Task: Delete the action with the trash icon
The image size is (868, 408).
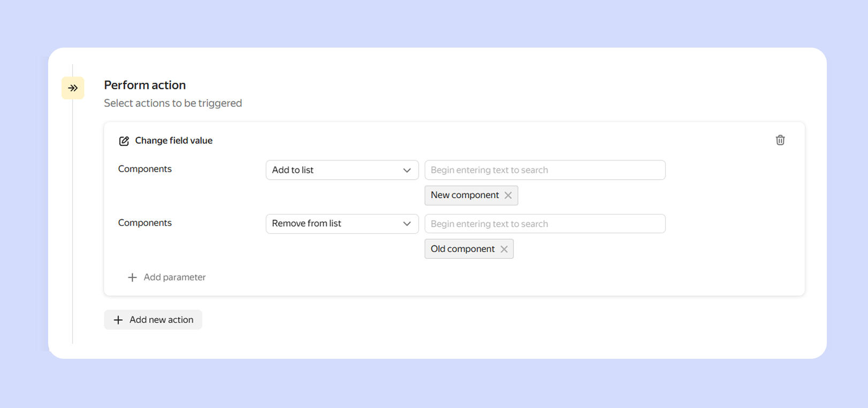Action: [780, 140]
